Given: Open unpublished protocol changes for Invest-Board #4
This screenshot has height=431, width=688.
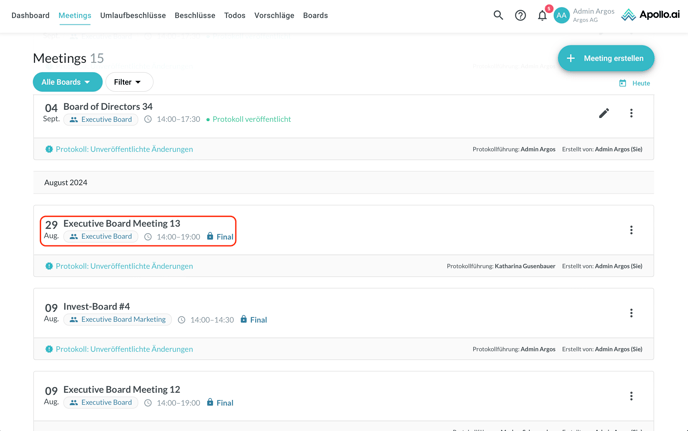Looking at the screenshot, I should pos(124,349).
